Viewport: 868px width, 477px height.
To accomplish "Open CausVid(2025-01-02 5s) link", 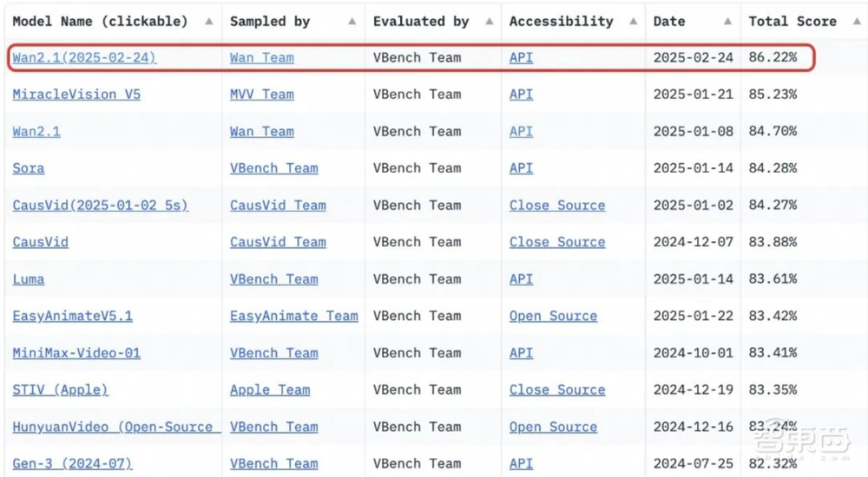I will pos(100,206).
